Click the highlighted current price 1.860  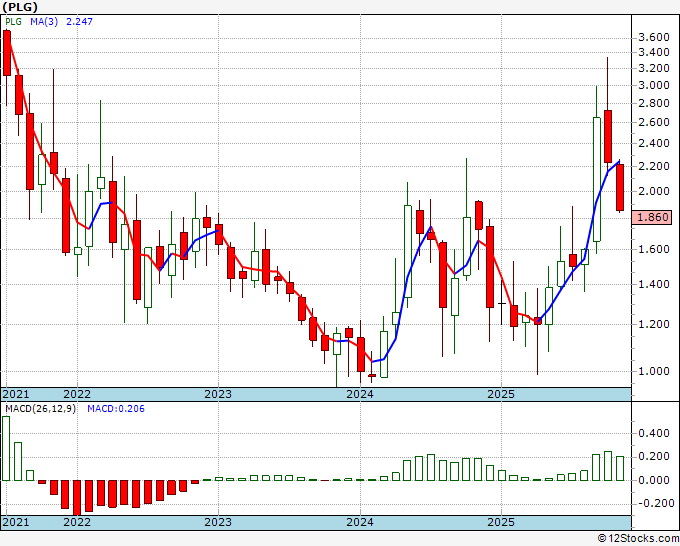pyautogui.click(x=652, y=217)
